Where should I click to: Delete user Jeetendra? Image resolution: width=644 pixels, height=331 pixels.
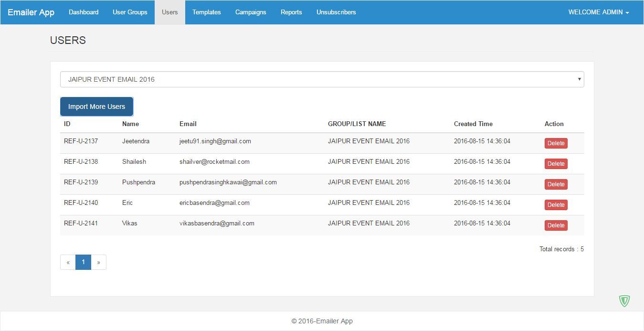pyautogui.click(x=556, y=143)
